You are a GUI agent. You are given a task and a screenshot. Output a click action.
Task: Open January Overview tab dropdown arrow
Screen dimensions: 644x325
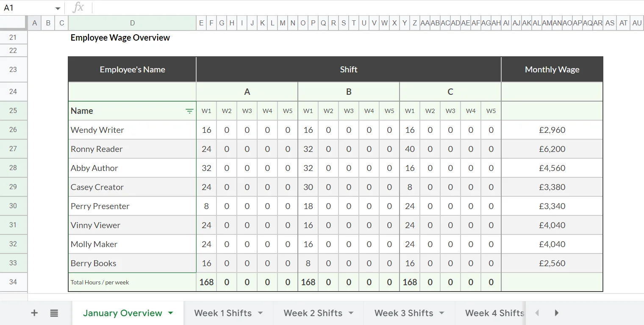click(171, 313)
